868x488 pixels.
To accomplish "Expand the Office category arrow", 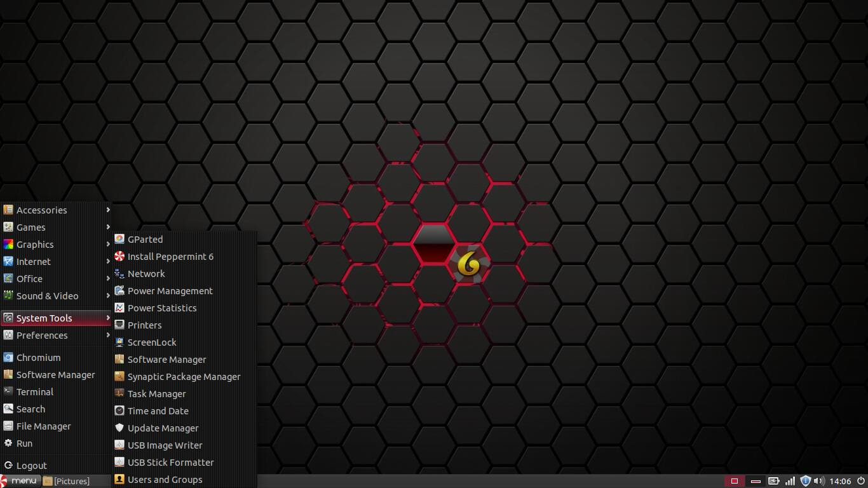I will (x=108, y=278).
